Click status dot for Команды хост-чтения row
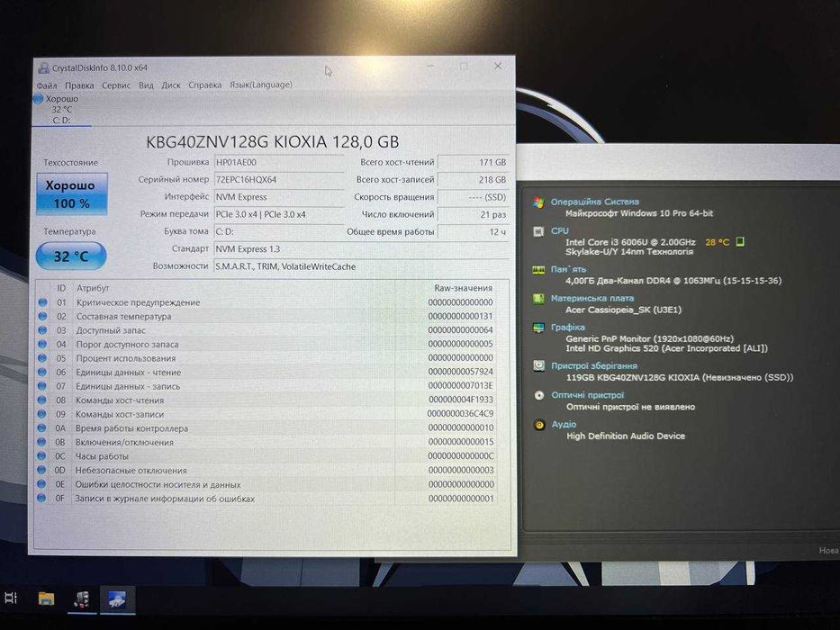 tap(42, 400)
